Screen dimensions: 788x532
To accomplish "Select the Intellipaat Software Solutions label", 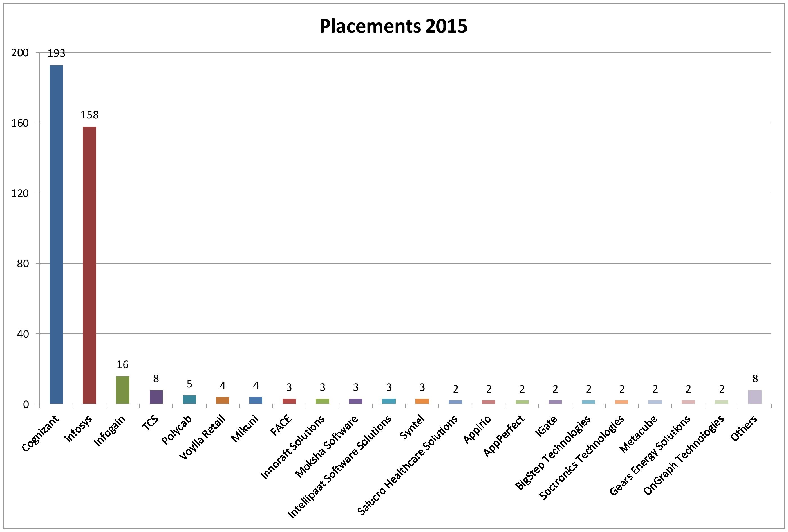I will pyautogui.click(x=339, y=466).
